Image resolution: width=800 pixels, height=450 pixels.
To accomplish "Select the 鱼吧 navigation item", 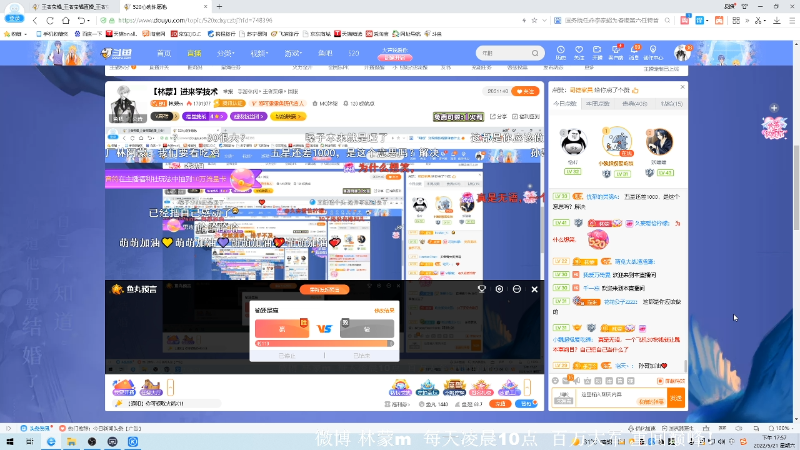I will coord(326,53).
